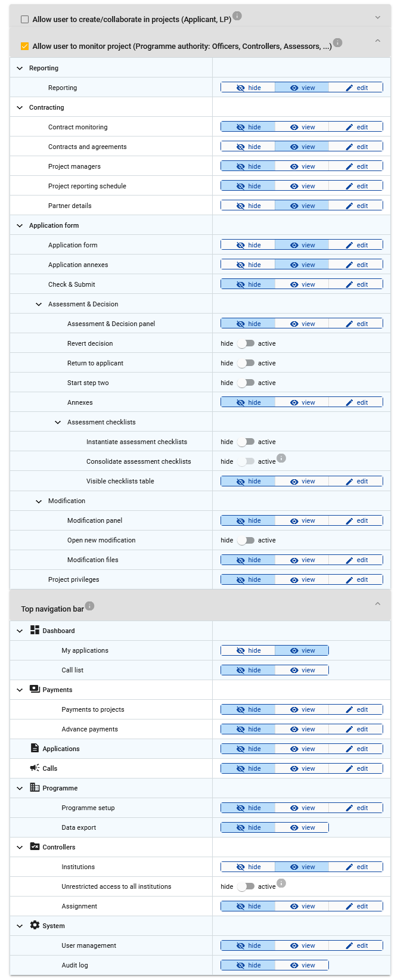The width and height of the screenshot is (410, 980).
Task: Set Audit log permission to view
Action: 302,965
